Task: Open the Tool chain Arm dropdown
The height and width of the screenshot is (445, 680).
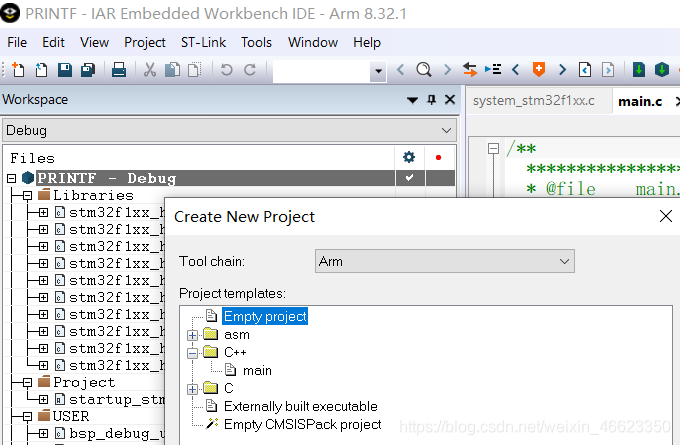Action: pos(564,262)
